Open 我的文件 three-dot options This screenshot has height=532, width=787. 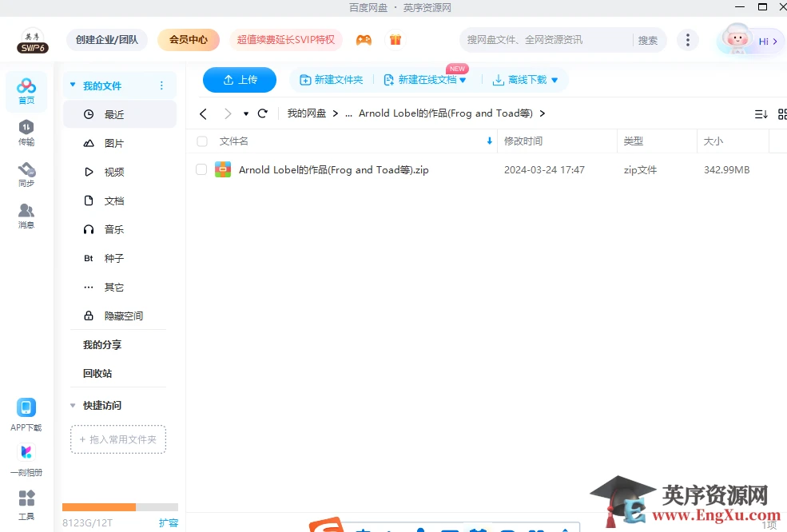click(x=161, y=85)
